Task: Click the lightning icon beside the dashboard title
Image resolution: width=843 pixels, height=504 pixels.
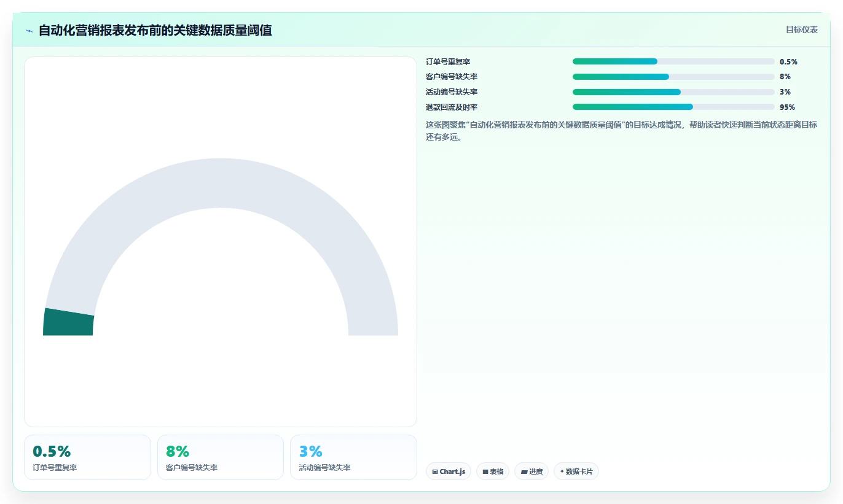Action: coord(29,30)
